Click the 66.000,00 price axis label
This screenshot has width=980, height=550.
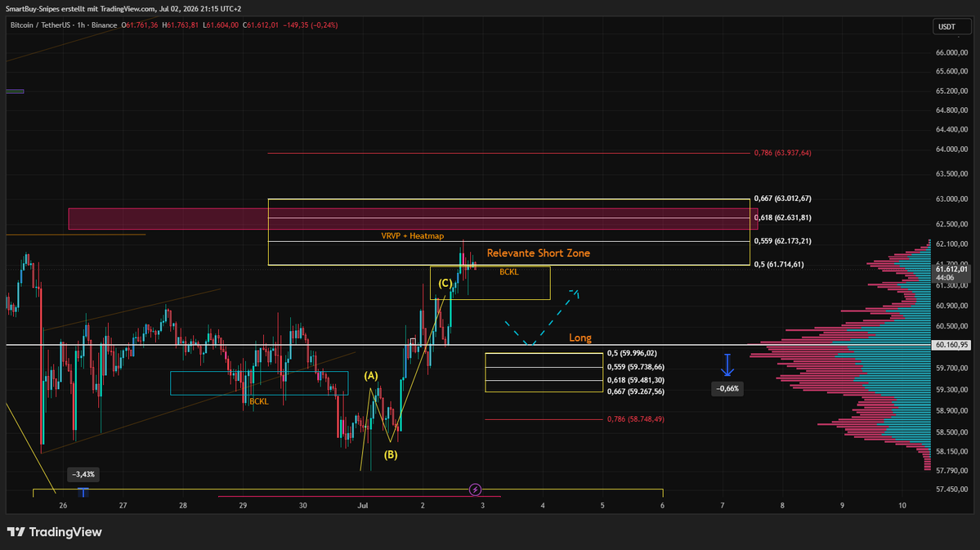pos(952,52)
